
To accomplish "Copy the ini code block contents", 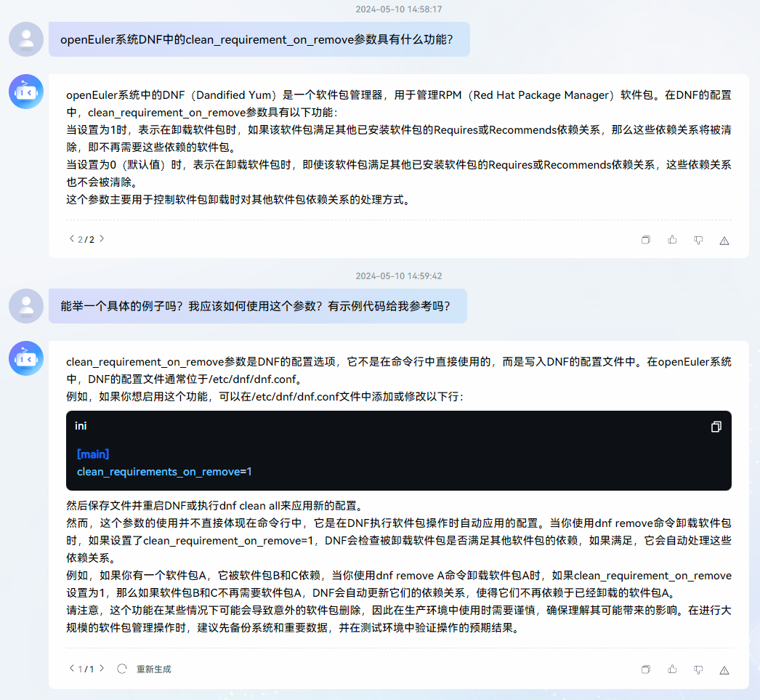I will (716, 427).
